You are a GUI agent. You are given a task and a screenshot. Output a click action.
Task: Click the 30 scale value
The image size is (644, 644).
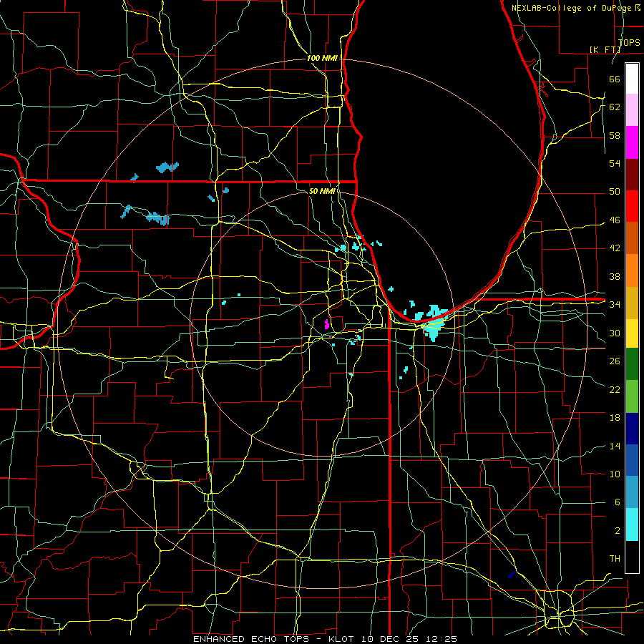click(615, 333)
